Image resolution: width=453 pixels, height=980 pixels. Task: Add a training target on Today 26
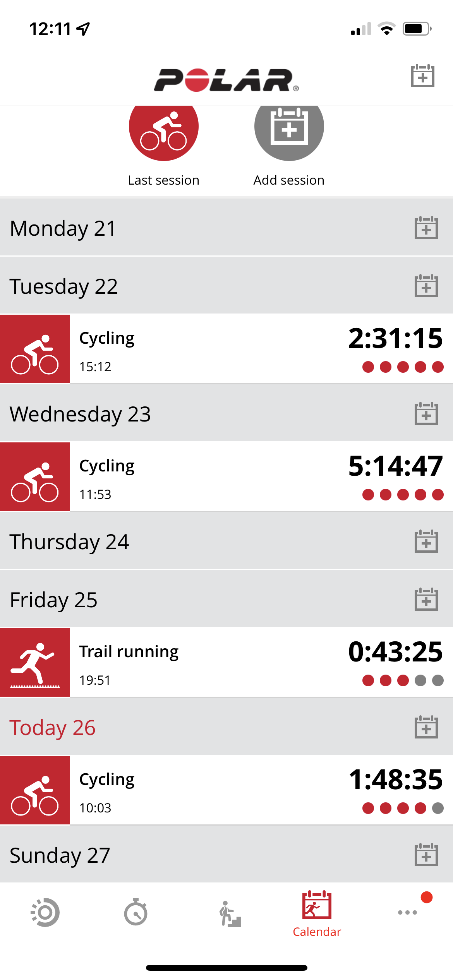click(426, 727)
